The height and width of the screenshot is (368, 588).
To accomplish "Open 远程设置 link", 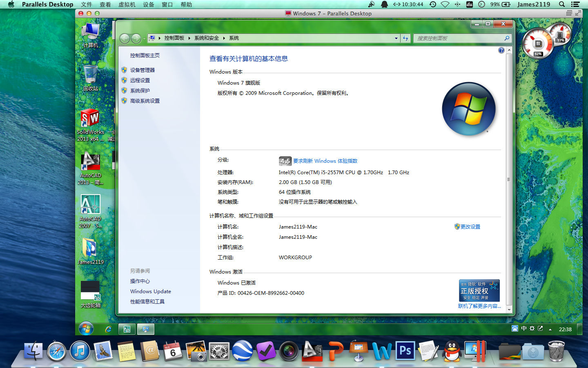I will (140, 81).
